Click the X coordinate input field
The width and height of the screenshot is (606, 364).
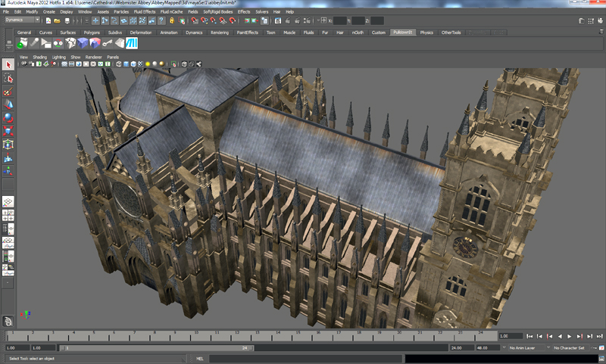tap(340, 20)
